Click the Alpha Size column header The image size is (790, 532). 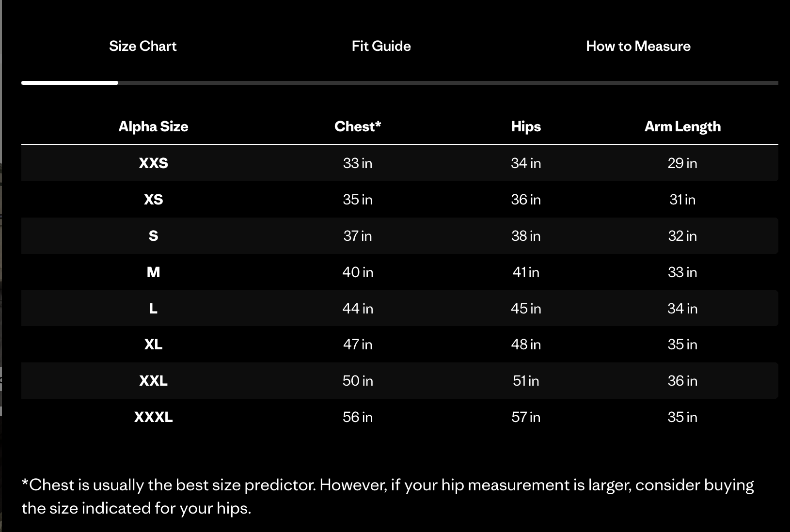(153, 126)
